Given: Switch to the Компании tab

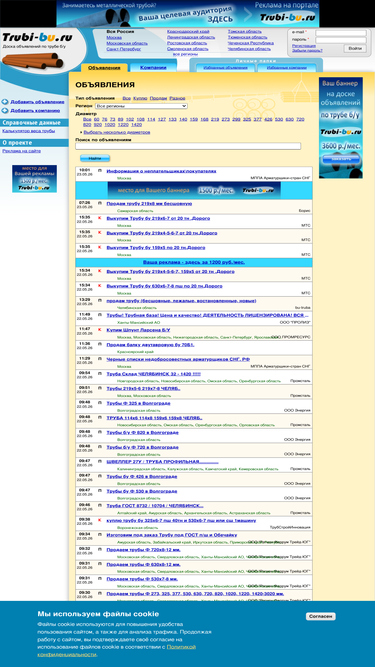Looking at the screenshot, I should pyautogui.click(x=153, y=68).
